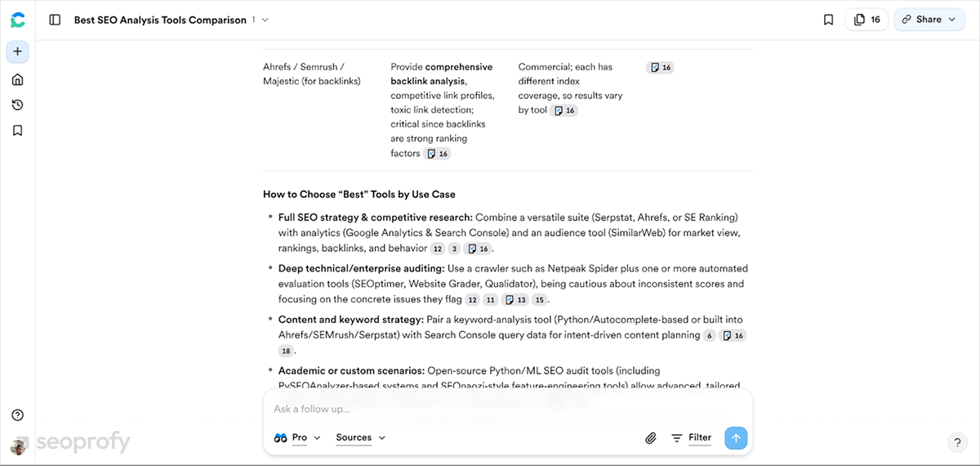Open saved bookmarks in the sidebar
The image size is (980, 466).
[18, 130]
